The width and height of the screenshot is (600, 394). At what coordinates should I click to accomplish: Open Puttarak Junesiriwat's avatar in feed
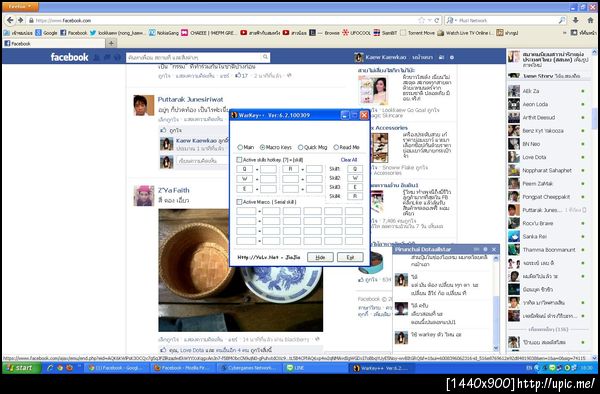(x=144, y=105)
